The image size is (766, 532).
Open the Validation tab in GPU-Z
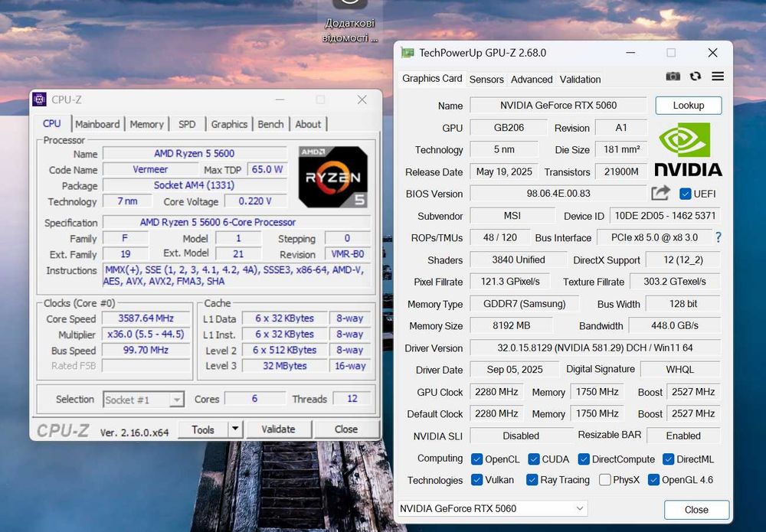coord(580,79)
